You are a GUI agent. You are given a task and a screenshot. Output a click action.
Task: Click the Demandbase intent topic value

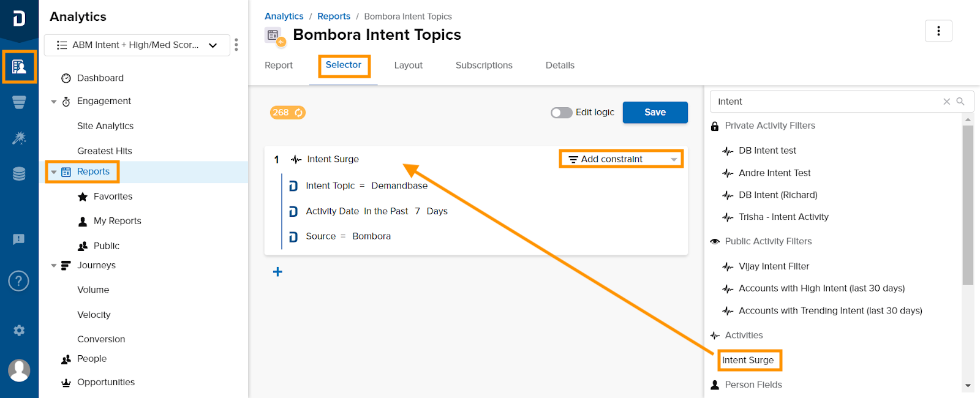tap(399, 186)
